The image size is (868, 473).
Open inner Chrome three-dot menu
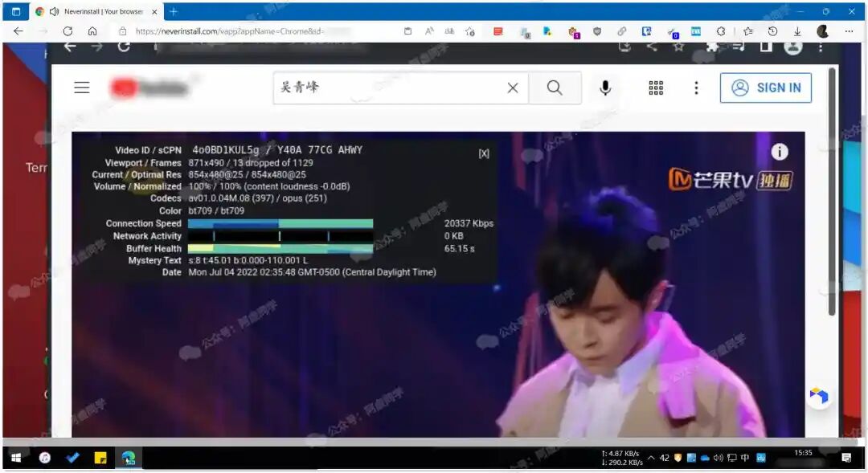(821, 47)
